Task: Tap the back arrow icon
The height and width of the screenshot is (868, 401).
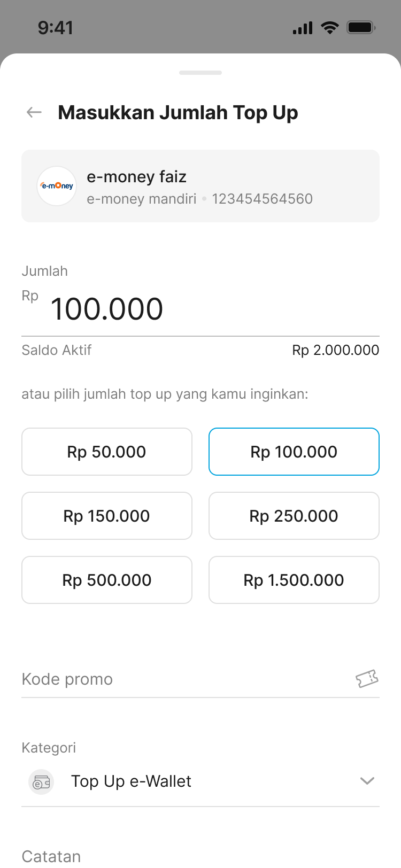Action: coord(34,112)
